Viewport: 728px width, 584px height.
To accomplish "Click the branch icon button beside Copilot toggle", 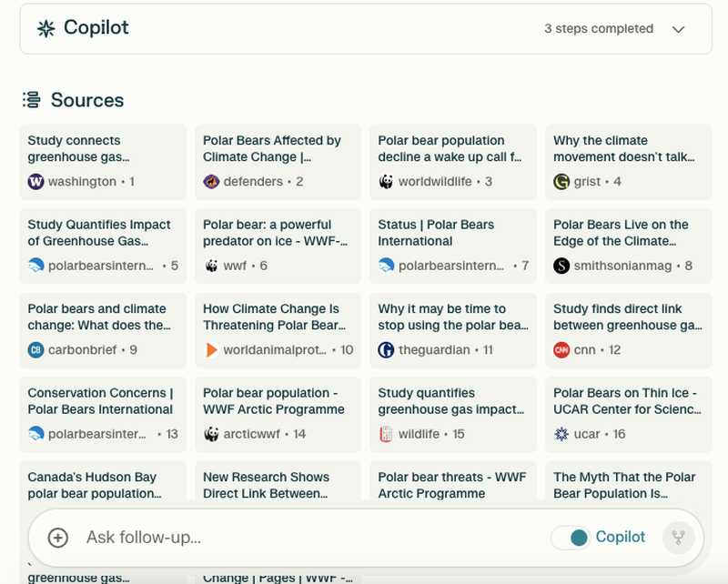I will pyautogui.click(x=678, y=538).
